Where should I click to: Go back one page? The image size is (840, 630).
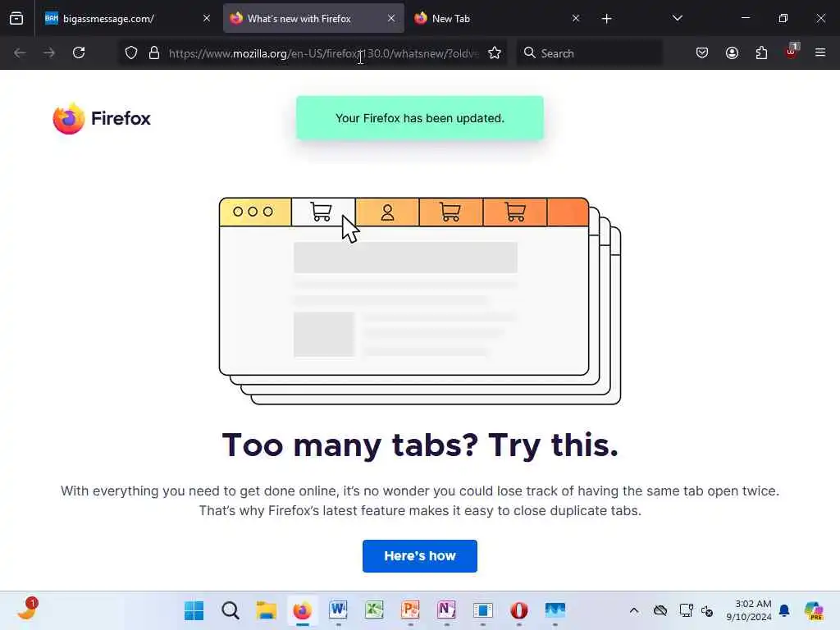(20, 52)
